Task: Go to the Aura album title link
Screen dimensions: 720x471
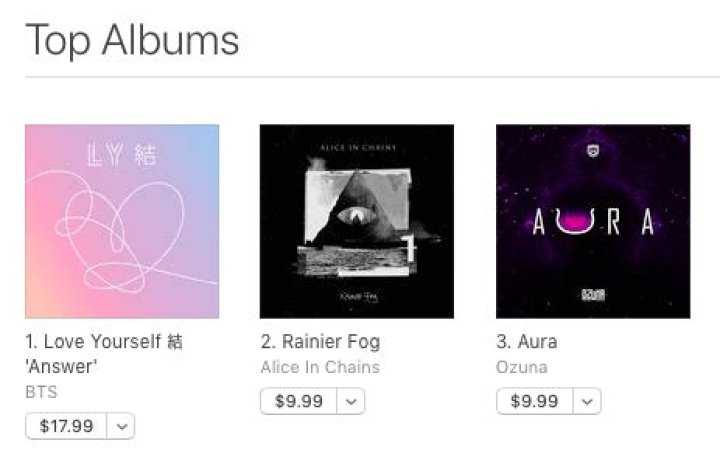Action: point(527,342)
